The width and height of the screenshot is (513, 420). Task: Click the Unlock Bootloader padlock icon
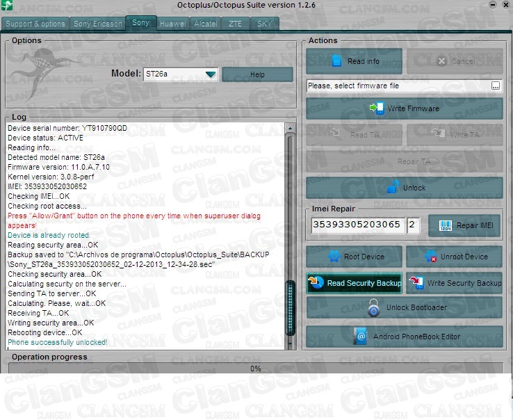tap(373, 307)
